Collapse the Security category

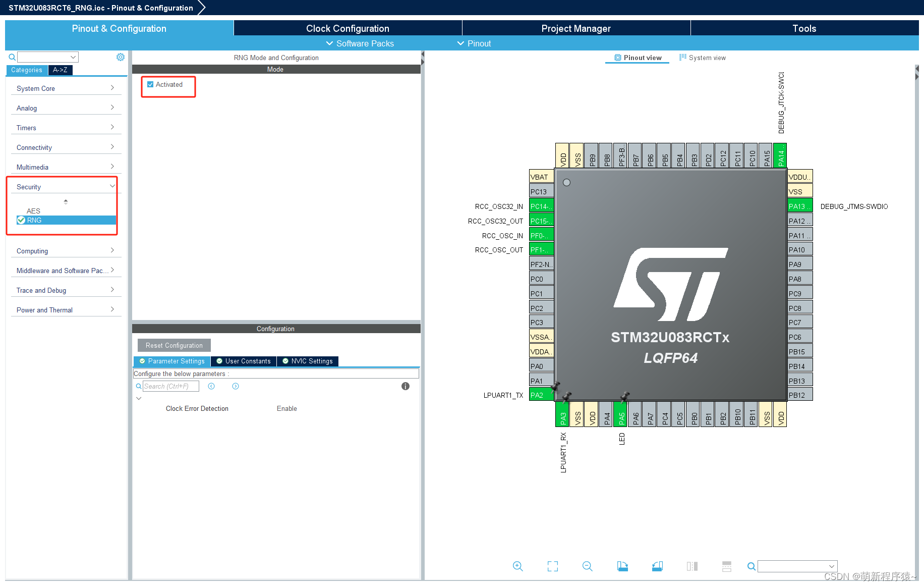(66, 187)
